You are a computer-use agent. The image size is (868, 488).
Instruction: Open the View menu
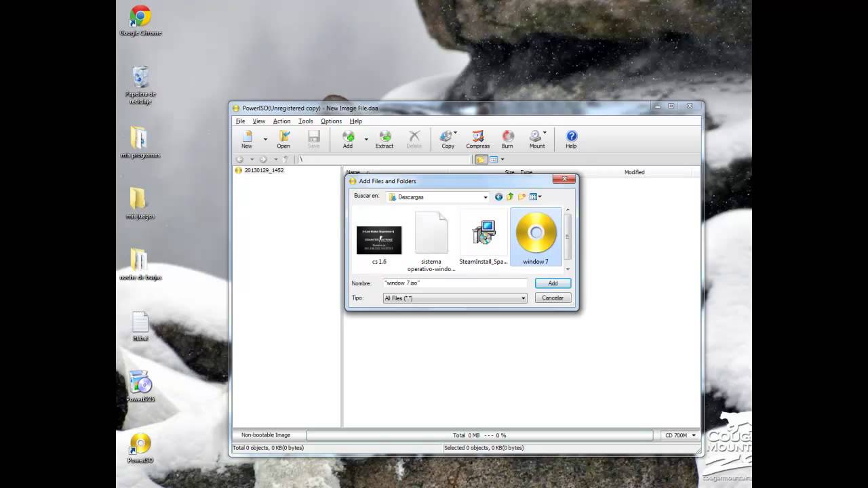tap(259, 121)
